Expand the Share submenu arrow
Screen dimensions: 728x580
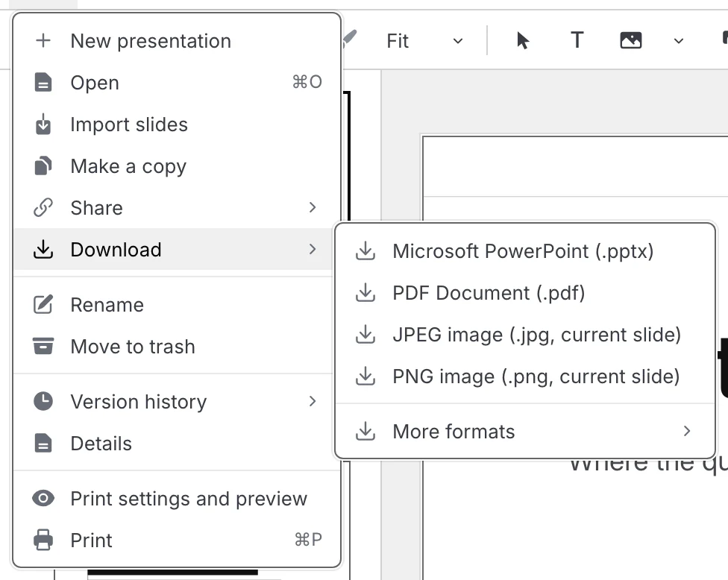[x=313, y=207]
